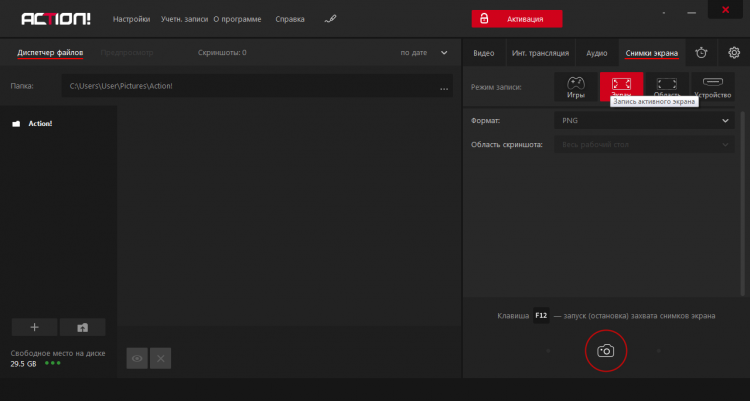Switch to the Аудио tab
The height and width of the screenshot is (401, 750).
(597, 53)
